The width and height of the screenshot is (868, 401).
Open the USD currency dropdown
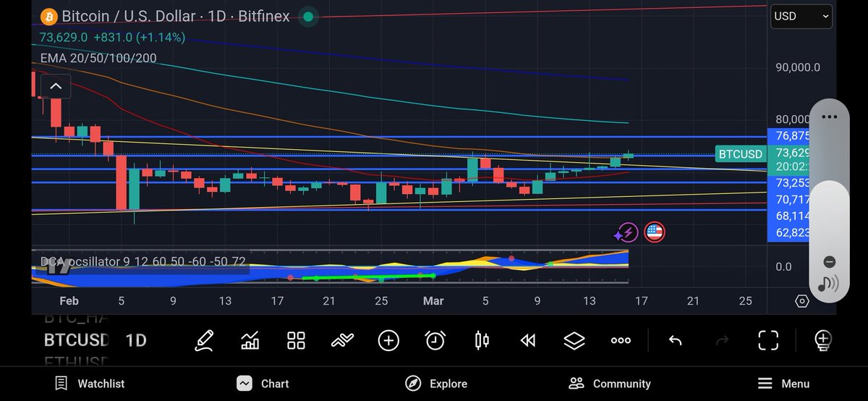pos(802,16)
